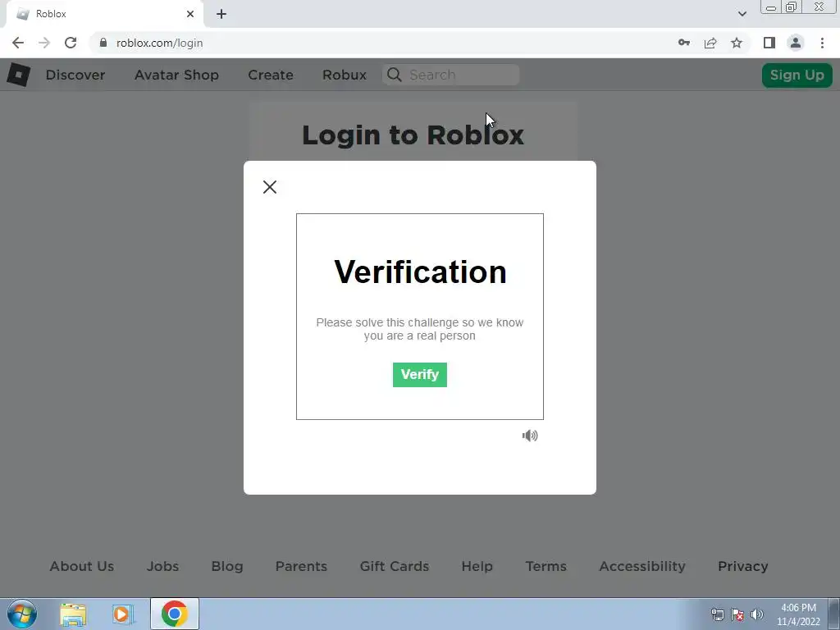The width and height of the screenshot is (840, 630).
Task: Open the Accessibility footer link
Action: (x=641, y=566)
